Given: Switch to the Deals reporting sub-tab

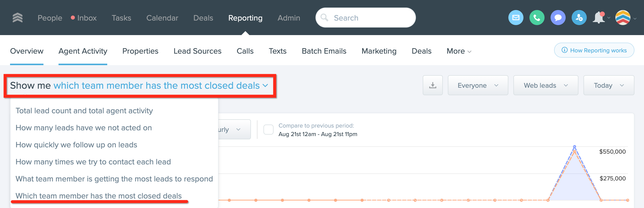Looking at the screenshot, I should [x=421, y=51].
